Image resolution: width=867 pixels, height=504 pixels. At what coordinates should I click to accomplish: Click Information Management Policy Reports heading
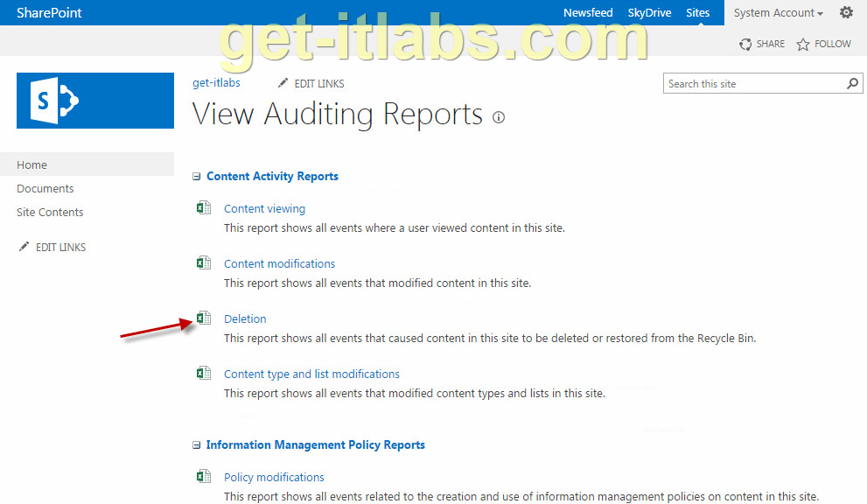click(315, 445)
